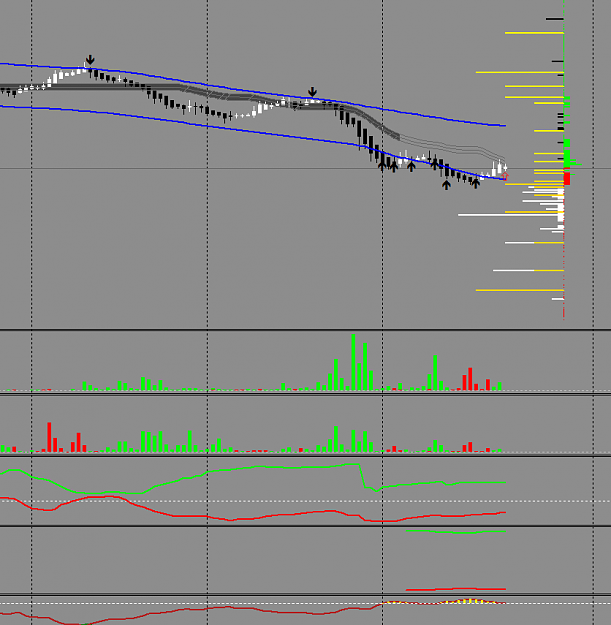Click the red block in the right-side profile
Screen dimensions: 611x625
click(567, 177)
